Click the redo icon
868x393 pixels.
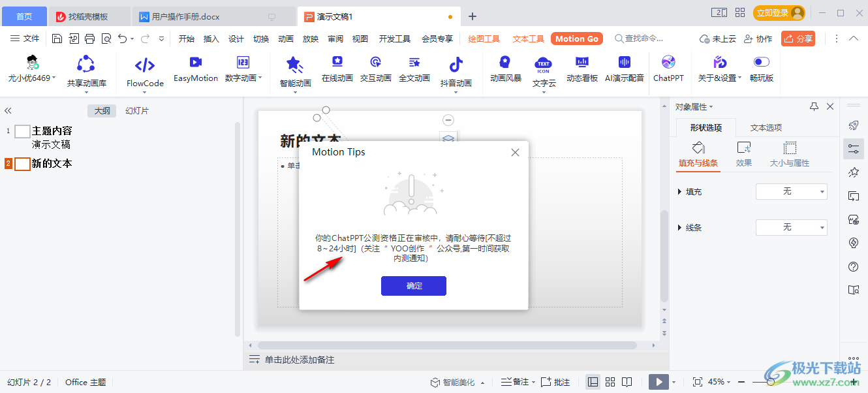(x=145, y=39)
